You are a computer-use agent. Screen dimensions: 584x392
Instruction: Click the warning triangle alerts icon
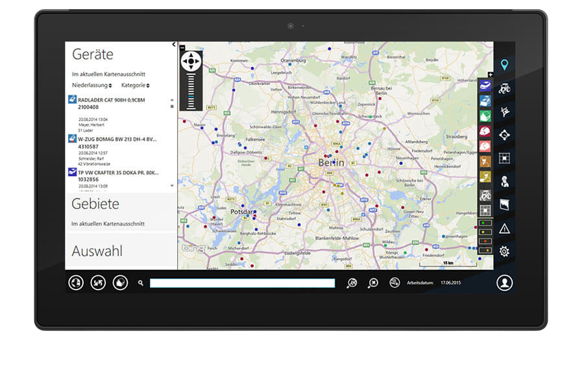coord(504,228)
